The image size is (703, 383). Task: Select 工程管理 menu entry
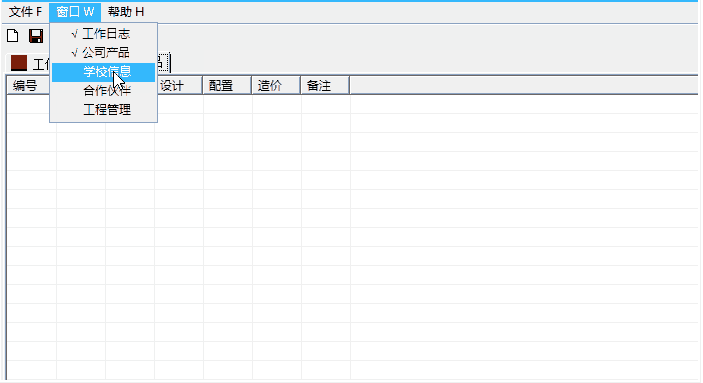[x=104, y=110]
